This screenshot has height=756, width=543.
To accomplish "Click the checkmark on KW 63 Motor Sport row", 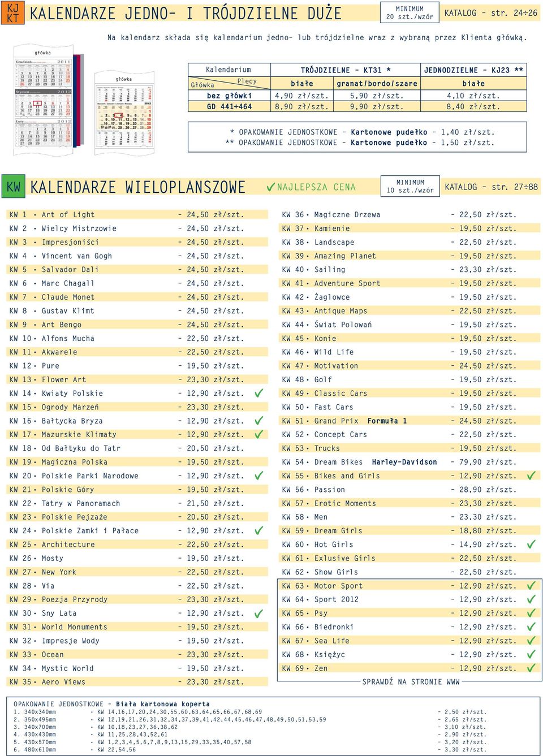I will tap(531, 585).
